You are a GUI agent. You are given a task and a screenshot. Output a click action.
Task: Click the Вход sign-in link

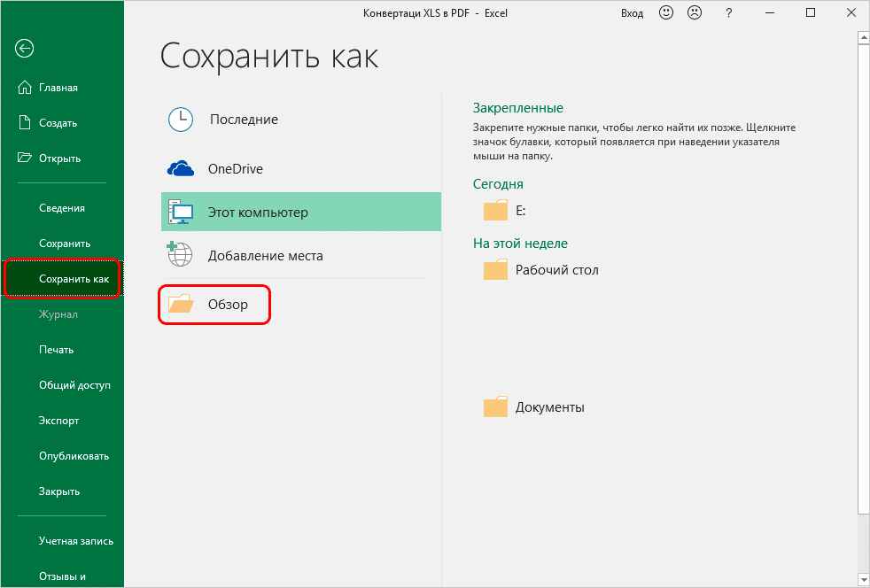[x=632, y=12]
